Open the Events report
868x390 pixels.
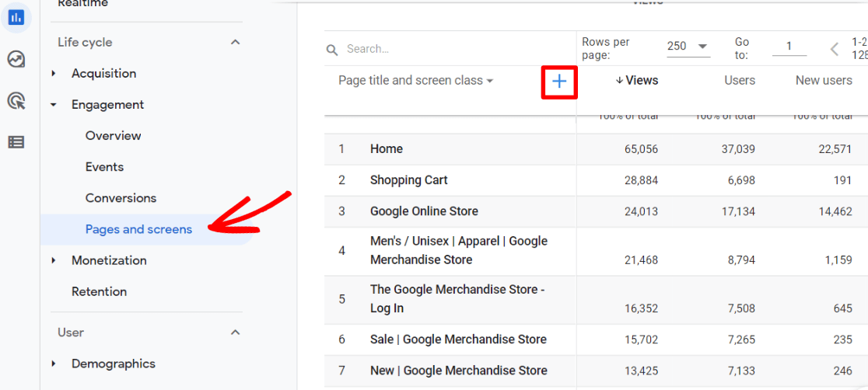pyautogui.click(x=104, y=166)
